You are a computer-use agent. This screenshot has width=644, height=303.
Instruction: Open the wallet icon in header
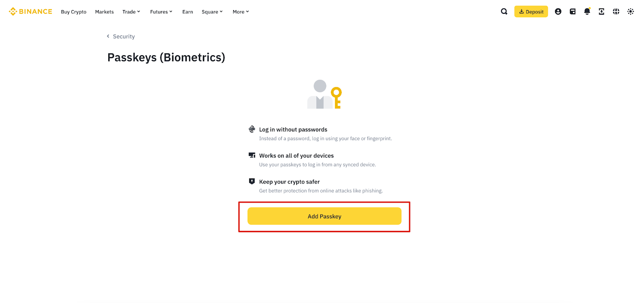coord(573,12)
